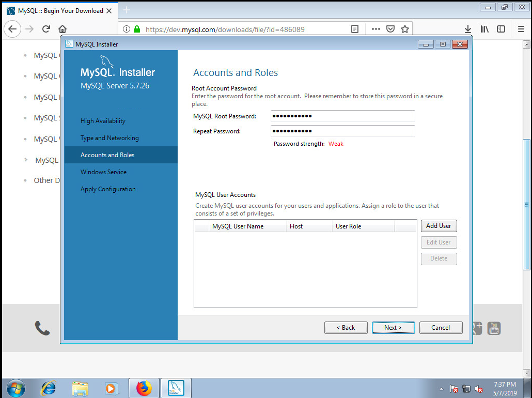This screenshot has width=532, height=398.
Task: Click the phone icon in webpage footer
Action: [x=42, y=328]
